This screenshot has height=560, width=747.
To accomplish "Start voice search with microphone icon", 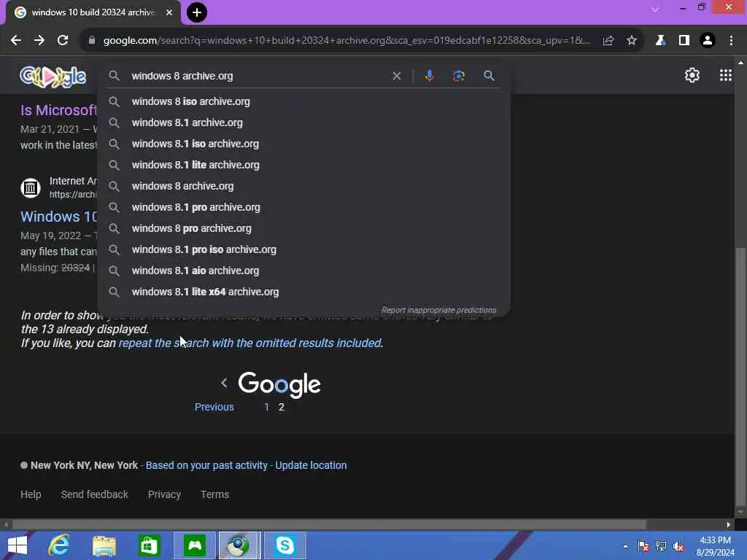I will 429,76.
